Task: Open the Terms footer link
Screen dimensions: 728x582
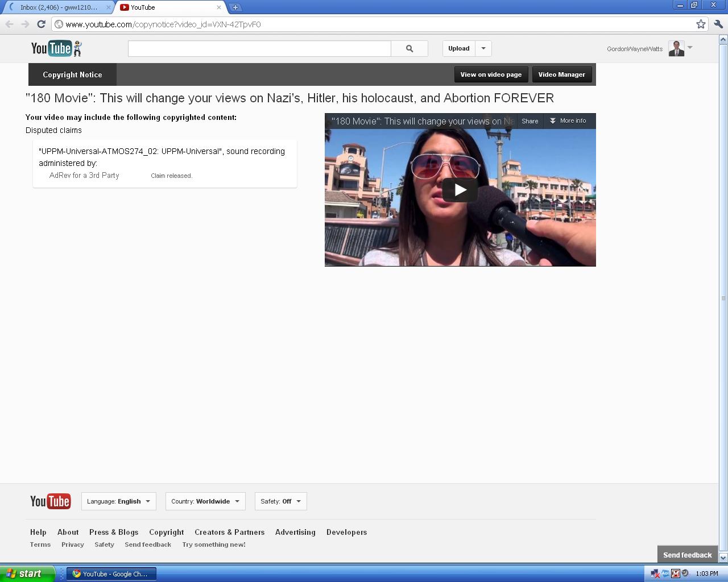Action: (40, 544)
